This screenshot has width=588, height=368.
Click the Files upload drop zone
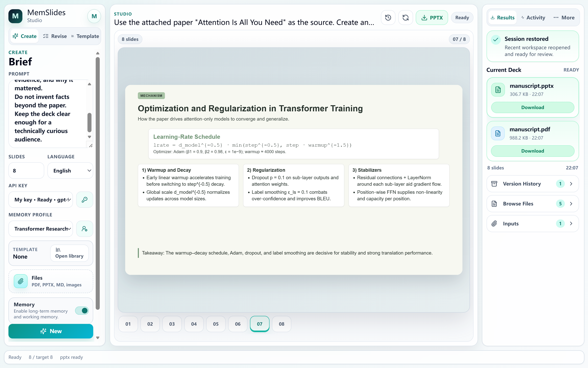tap(51, 281)
